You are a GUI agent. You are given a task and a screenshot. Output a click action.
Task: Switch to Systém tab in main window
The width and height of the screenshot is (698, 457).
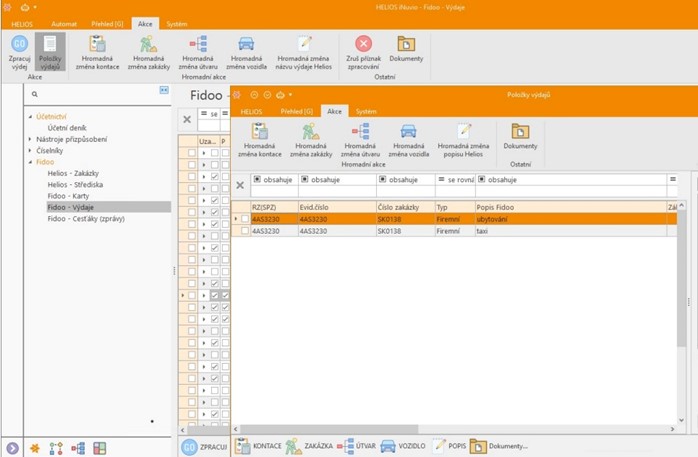177,24
